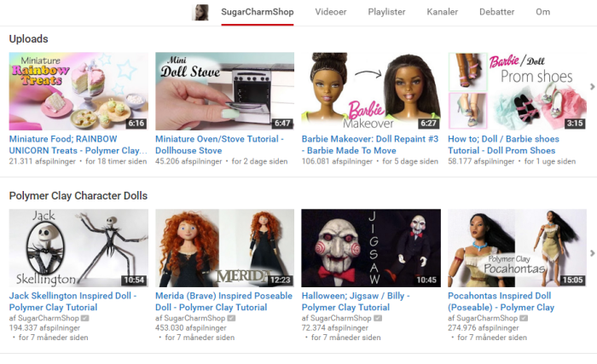
Task: Click verified badge under Jigsaw video
Action: coord(377,318)
